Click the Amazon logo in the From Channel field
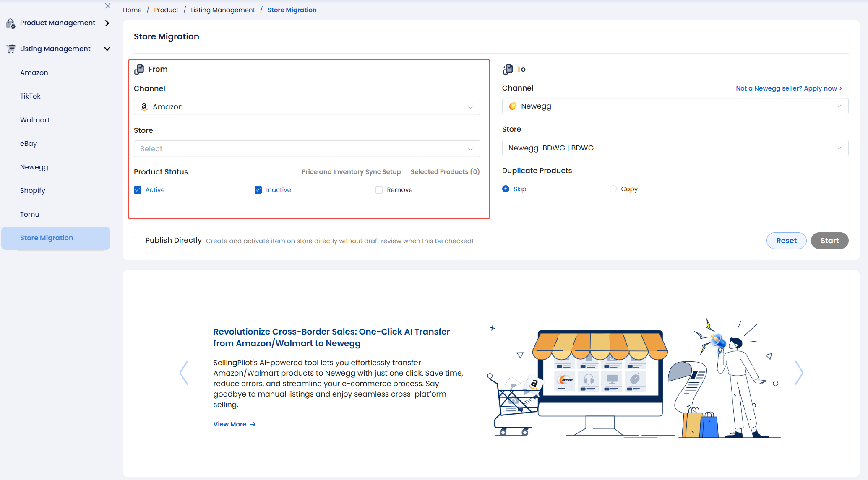 (x=144, y=107)
